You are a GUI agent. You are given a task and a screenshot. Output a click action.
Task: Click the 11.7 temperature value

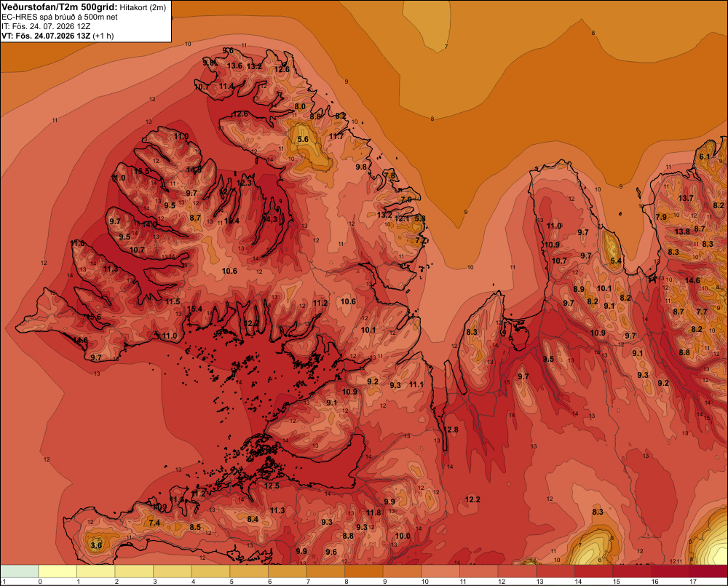click(336, 137)
